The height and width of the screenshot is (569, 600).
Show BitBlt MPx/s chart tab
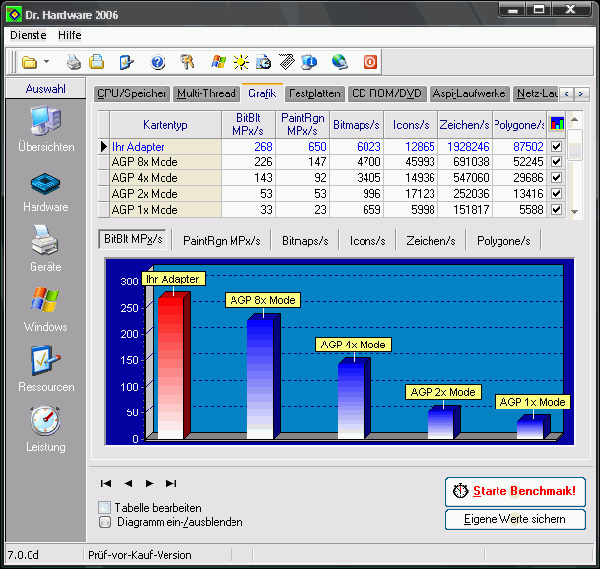tap(133, 240)
